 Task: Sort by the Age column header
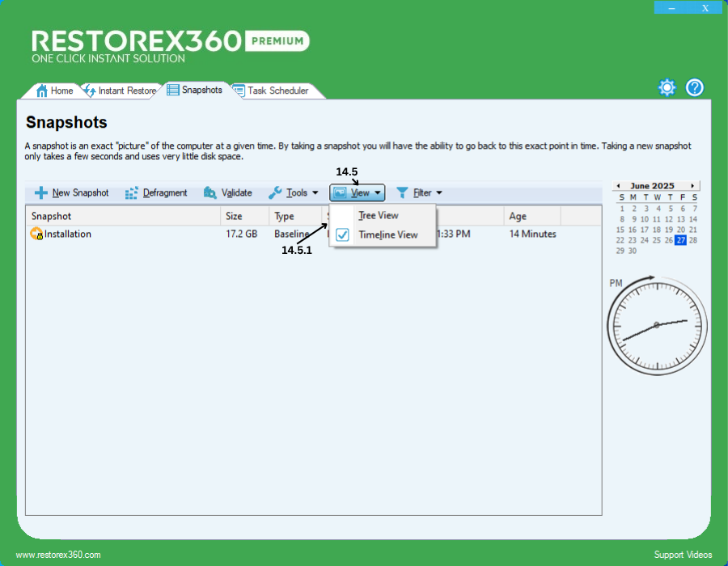(x=532, y=216)
